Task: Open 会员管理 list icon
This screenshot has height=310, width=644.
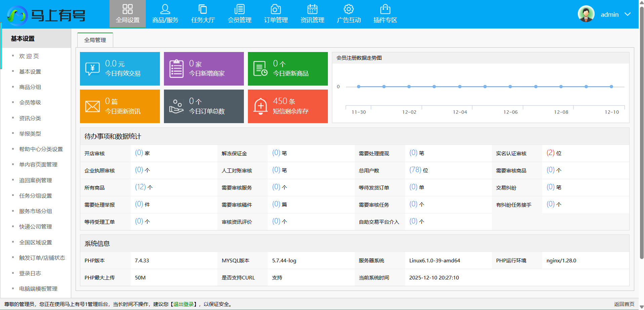Action: pyautogui.click(x=240, y=9)
